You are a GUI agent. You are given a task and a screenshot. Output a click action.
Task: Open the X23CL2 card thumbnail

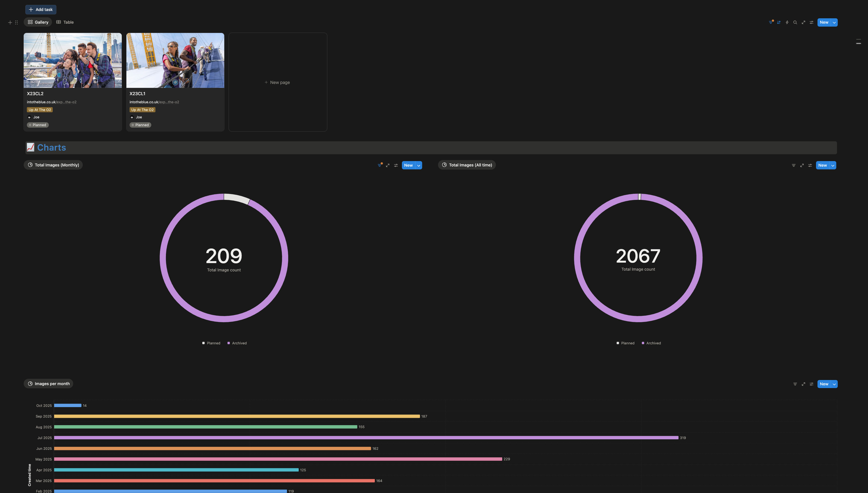(x=72, y=60)
